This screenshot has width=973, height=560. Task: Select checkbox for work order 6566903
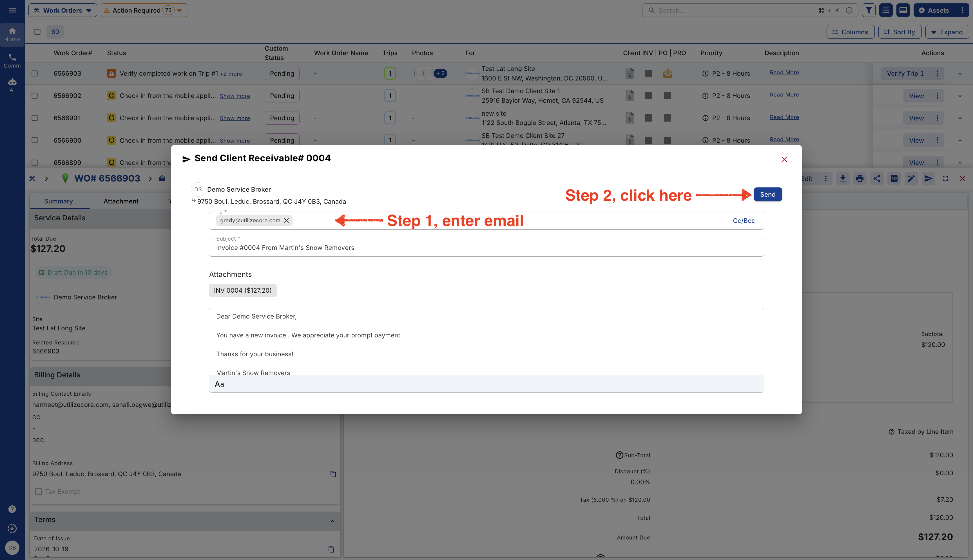pyautogui.click(x=35, y=73)
